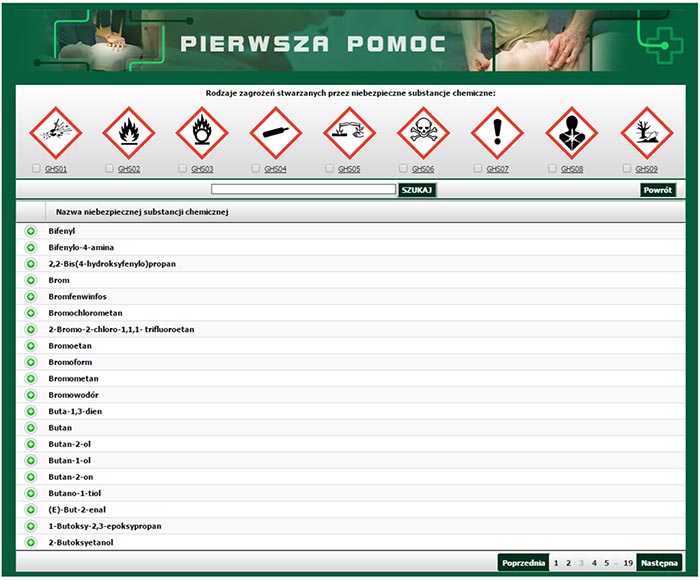Enable the GHS01 checkbox
This screenshot has height=580, width=700.
click(x=37, y=169)
